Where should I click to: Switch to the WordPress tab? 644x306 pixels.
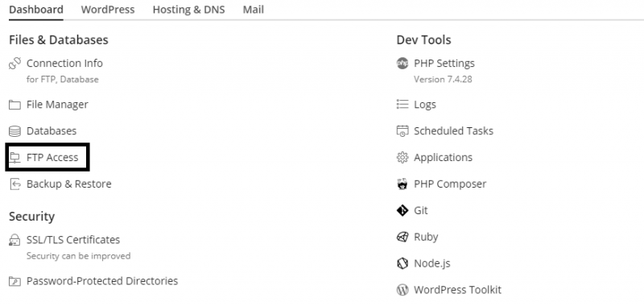[x=108, y=10]
